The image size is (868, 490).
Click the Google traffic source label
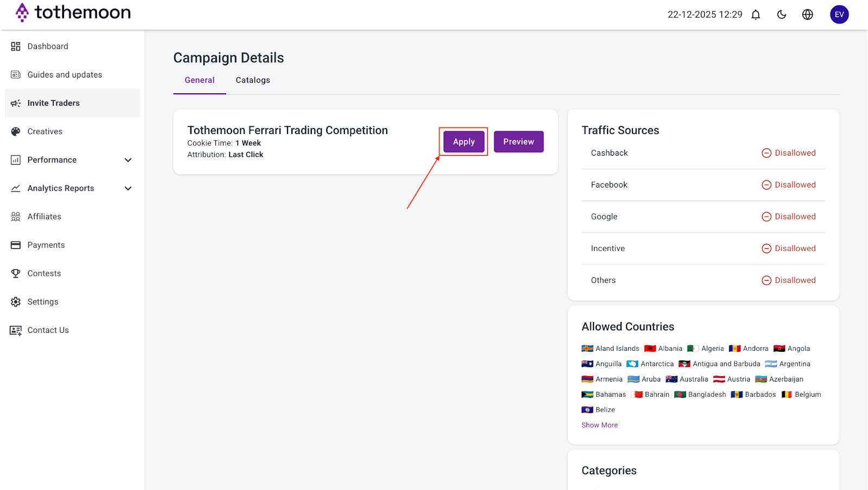(604, 217)
